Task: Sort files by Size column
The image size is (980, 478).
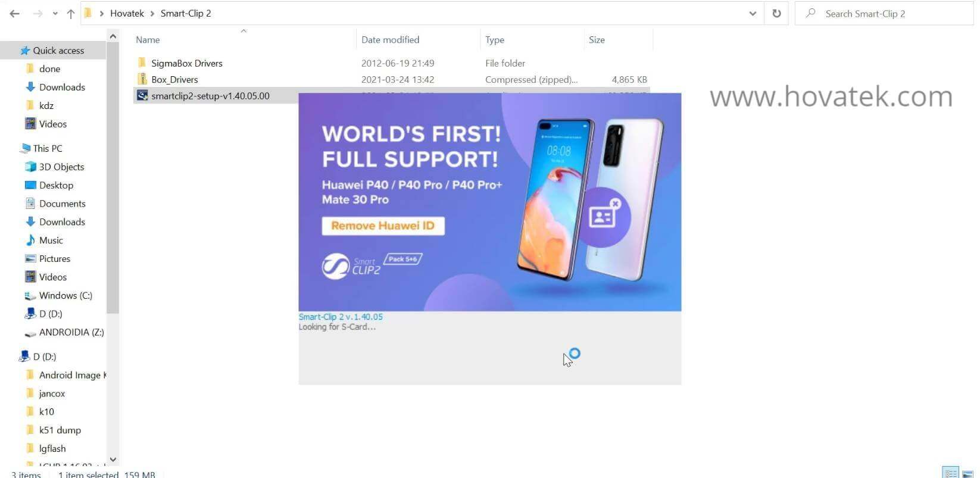Action: coord(597,40)
